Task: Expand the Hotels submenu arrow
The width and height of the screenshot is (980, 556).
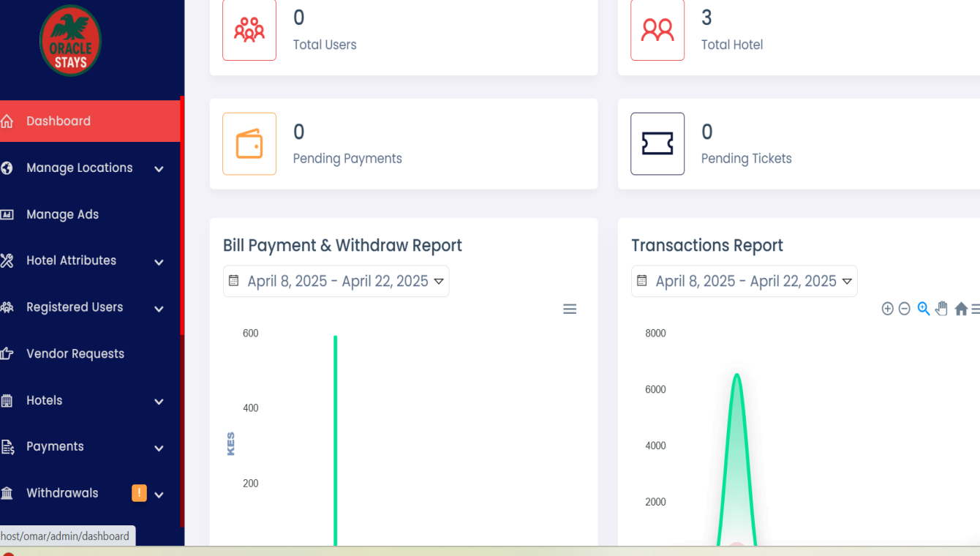Action: tap(159, 402)
